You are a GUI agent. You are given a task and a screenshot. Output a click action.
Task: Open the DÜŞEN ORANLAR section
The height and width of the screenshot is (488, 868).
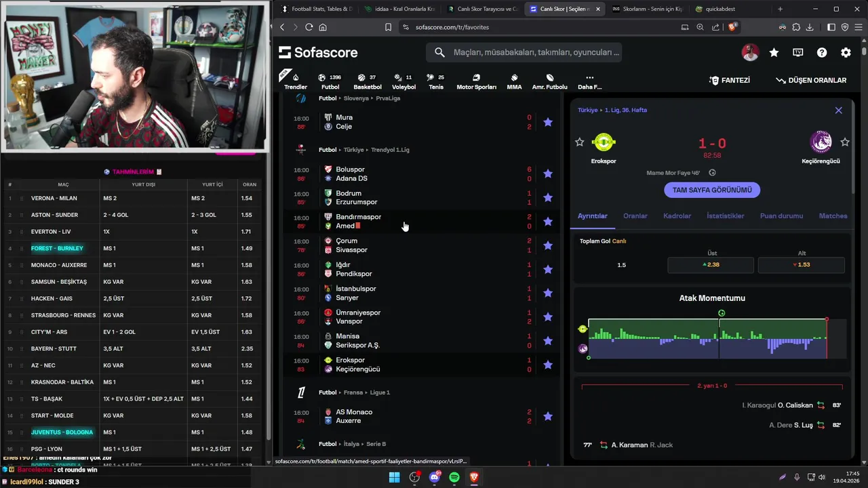click(x=812, y=80)
